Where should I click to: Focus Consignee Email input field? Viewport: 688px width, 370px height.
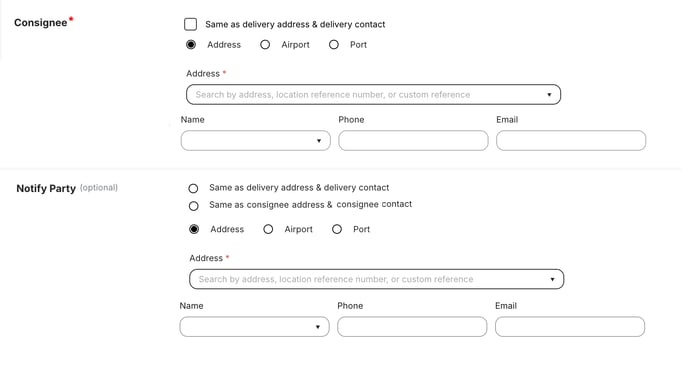[x=571, y=141]
